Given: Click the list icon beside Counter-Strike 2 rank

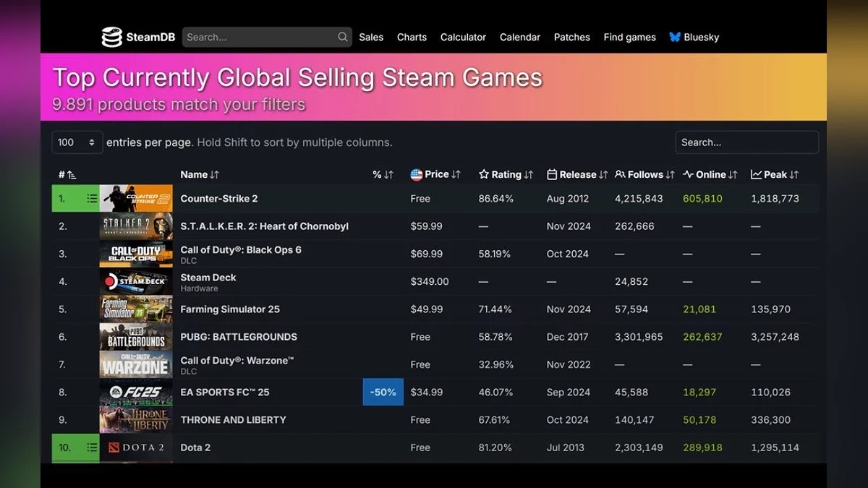Looking at the screenshot, I should [x=92, y=199].
